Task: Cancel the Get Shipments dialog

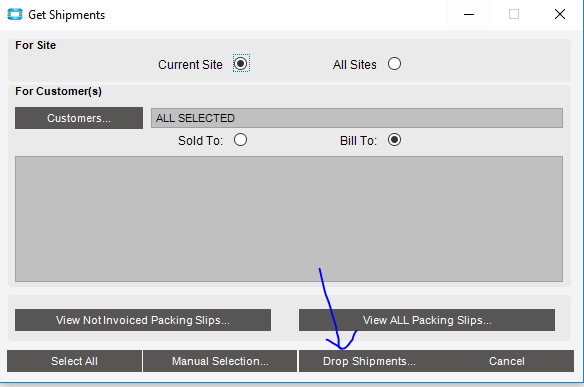Action: (507, 361)
